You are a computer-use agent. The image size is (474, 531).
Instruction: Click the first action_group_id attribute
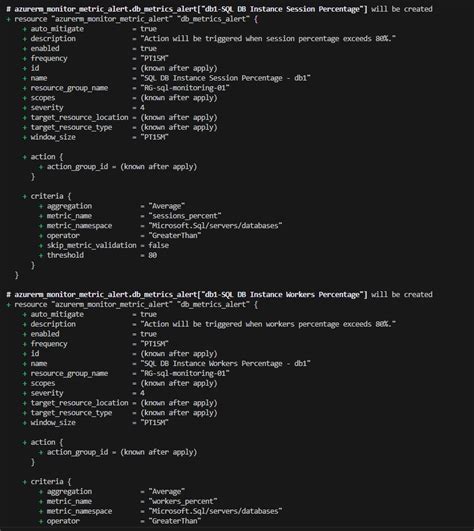pos(77,167)
